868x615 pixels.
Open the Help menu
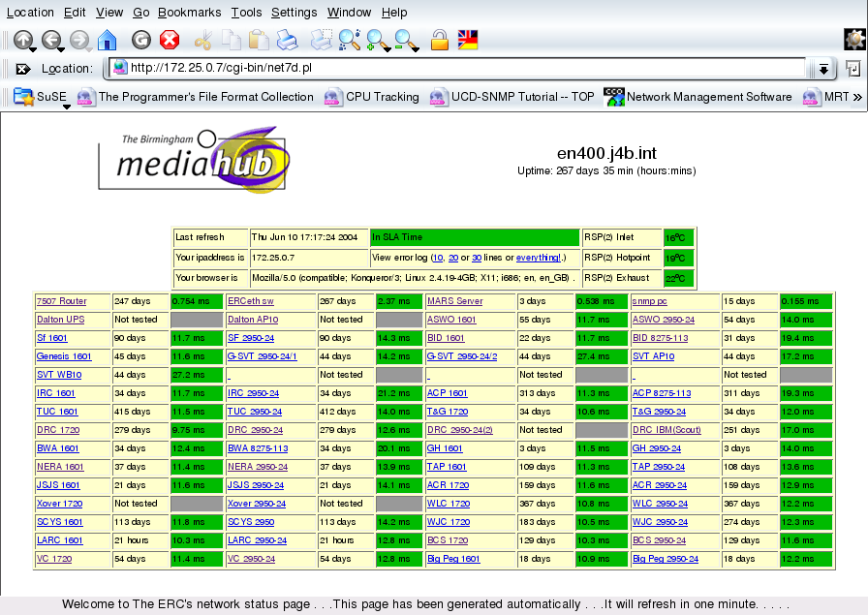[x=394, y=13]
